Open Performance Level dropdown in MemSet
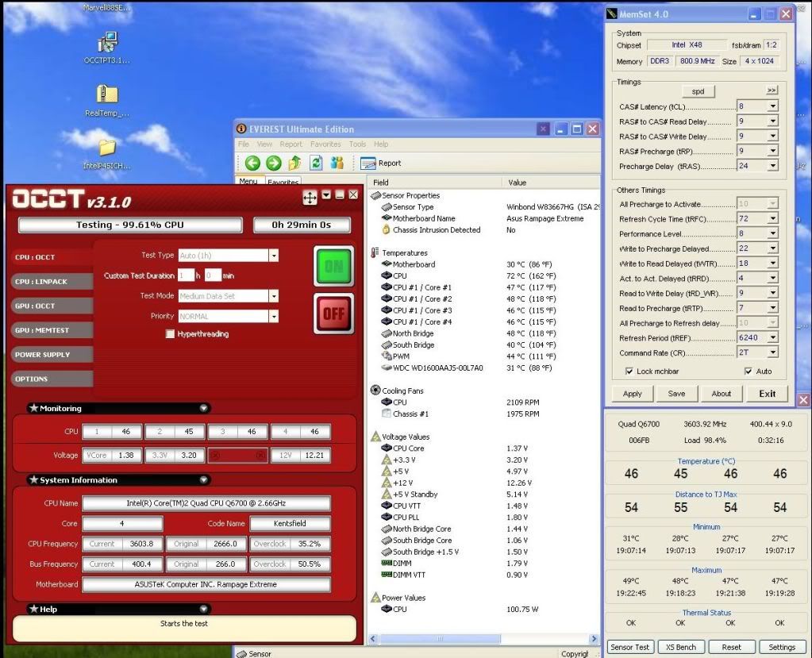 tap(772, 233)
